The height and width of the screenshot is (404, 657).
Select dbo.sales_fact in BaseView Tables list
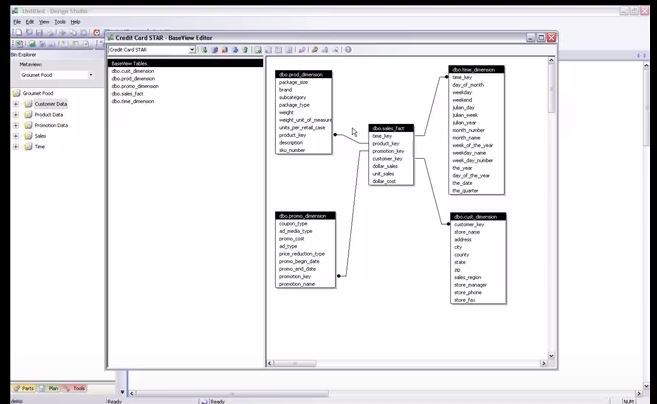coord(130,94)
